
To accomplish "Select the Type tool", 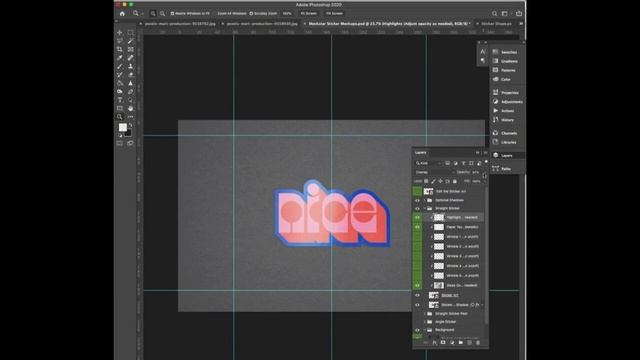I will 120,100.
